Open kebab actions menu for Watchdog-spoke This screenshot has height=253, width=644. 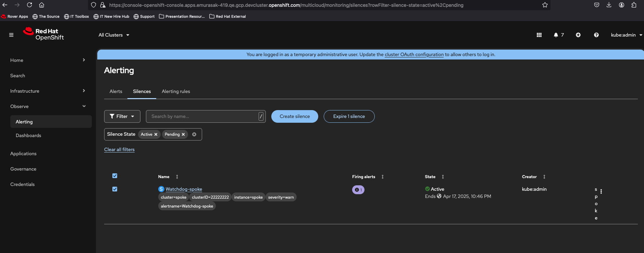[x=601, y=191]
